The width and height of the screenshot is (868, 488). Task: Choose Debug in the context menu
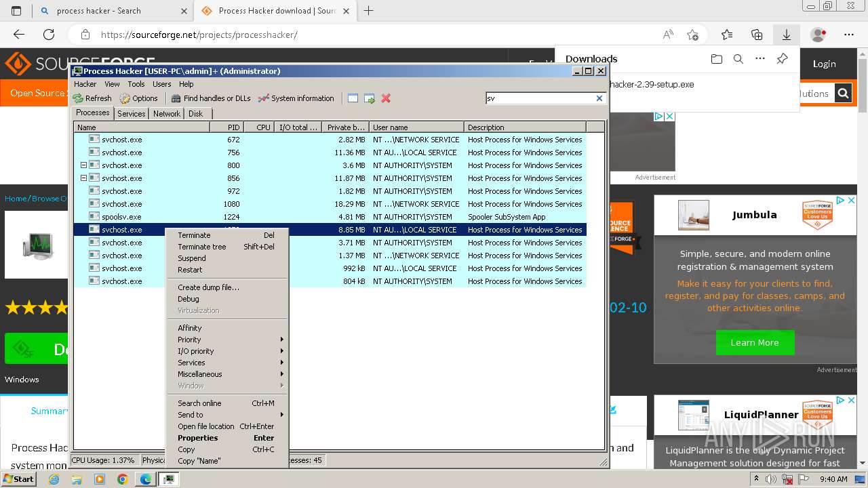point(227,299)
